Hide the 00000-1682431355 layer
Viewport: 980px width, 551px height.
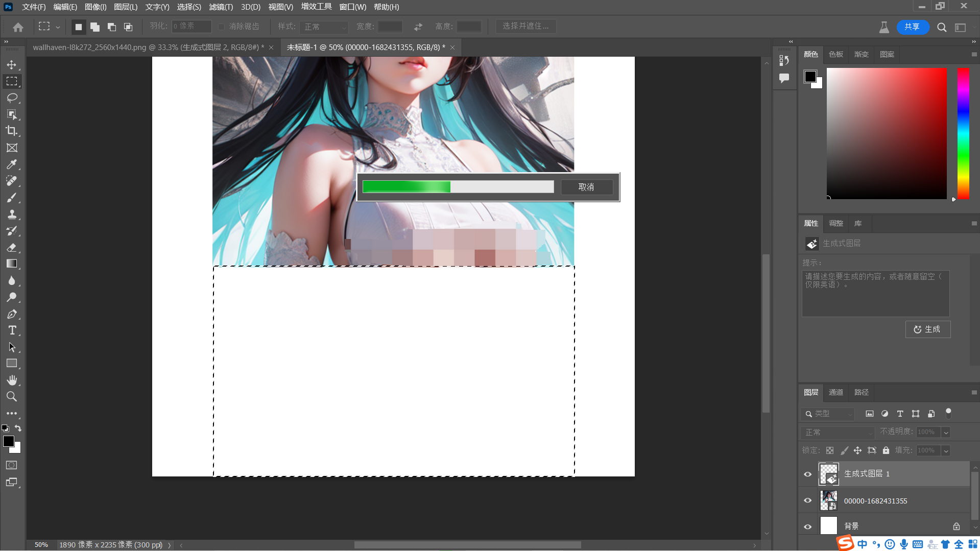pyautogui.click(x=807, y=500)
